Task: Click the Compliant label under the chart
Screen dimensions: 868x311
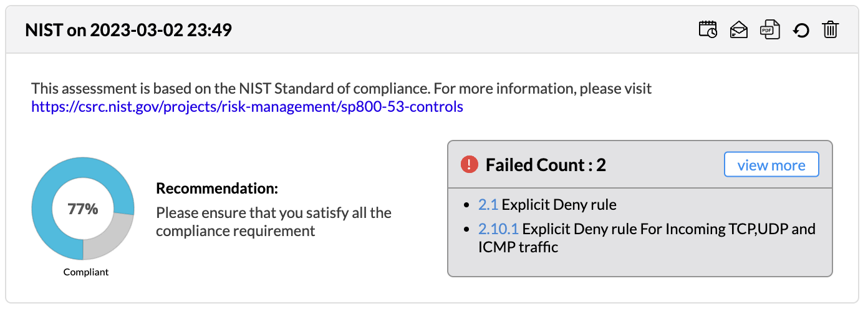Action: 86,272
